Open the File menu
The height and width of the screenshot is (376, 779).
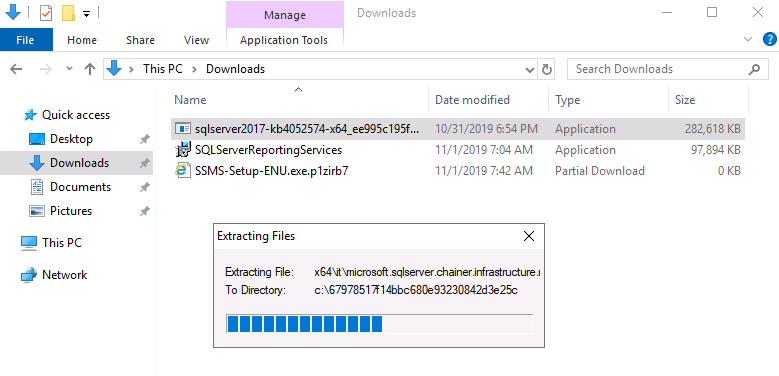[25, 40]
